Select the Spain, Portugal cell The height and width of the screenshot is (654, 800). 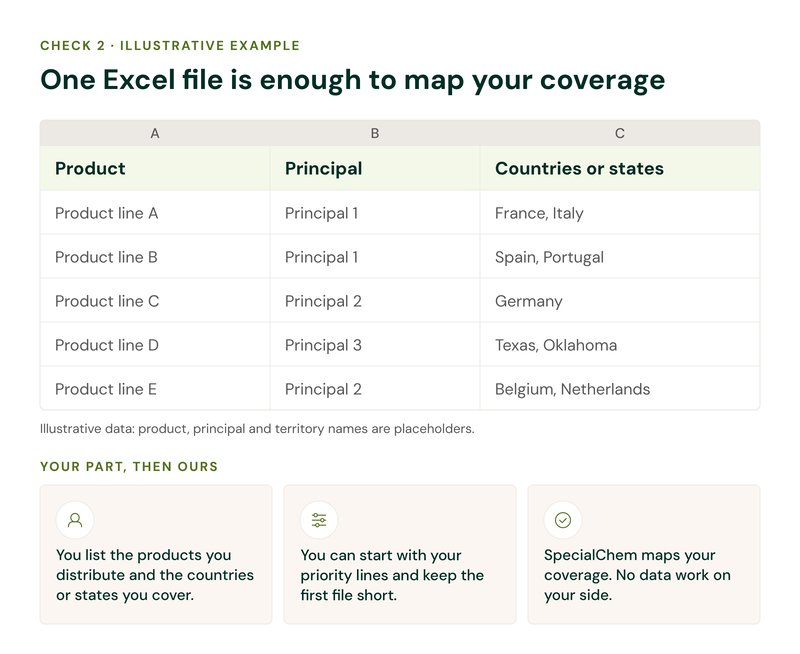pos(619,257)
